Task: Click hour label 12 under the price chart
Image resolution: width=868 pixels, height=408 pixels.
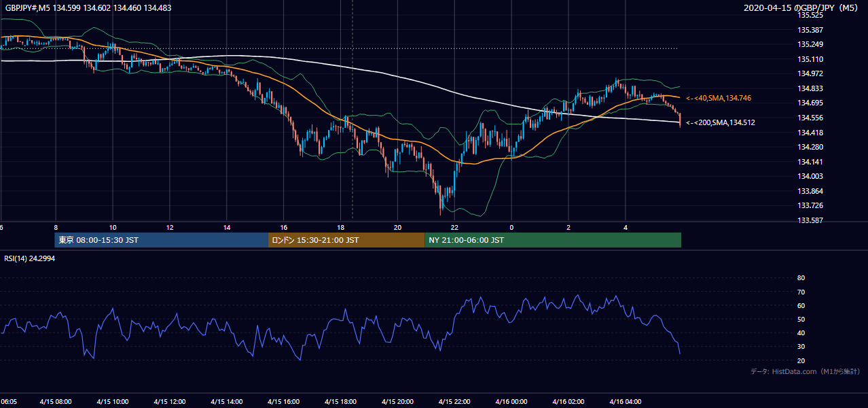Action: pos(170,228)
